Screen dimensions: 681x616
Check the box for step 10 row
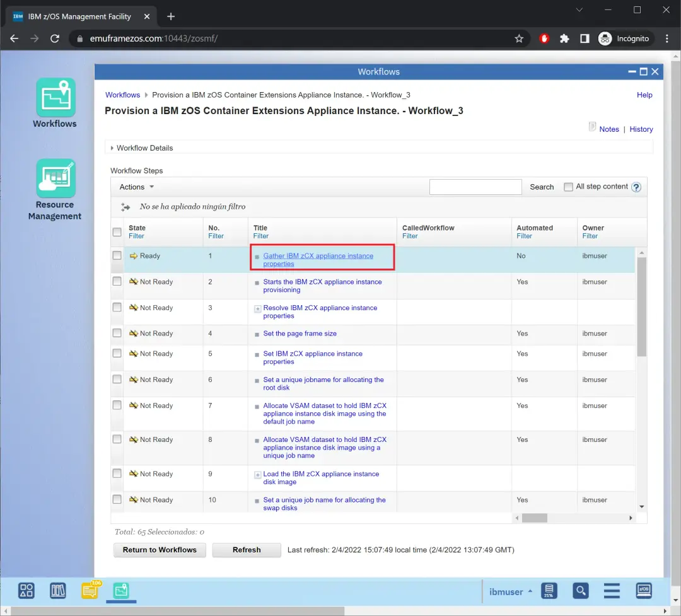(117, 499)
